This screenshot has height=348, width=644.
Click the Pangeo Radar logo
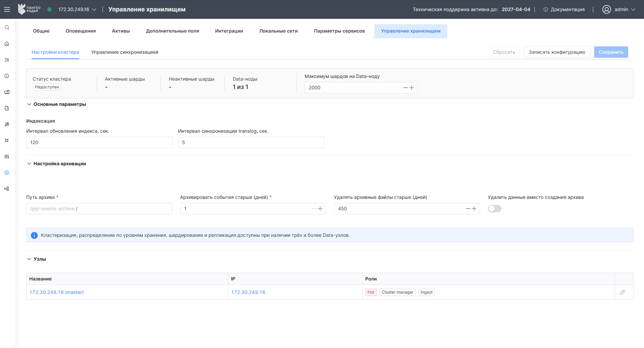coord(29,9)
